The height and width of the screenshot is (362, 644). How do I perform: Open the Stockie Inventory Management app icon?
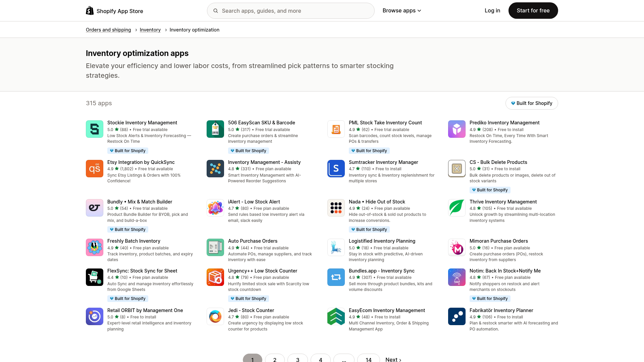(95, 129)
